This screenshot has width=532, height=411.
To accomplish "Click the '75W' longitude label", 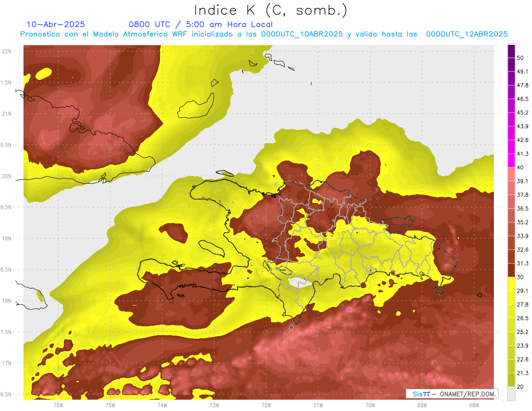I will tap(110, 405).
